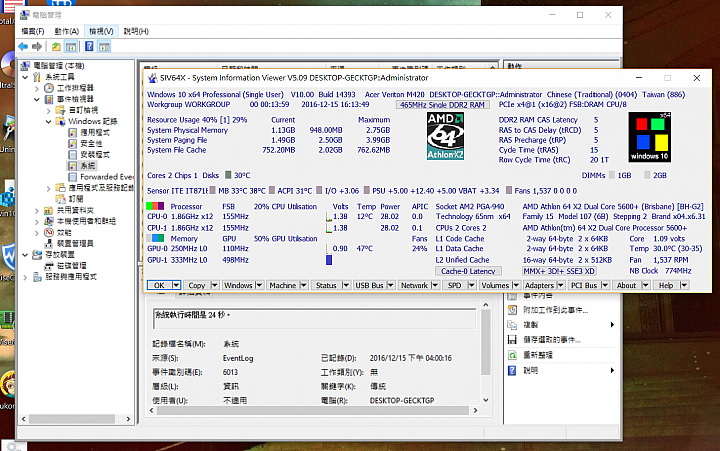Select 效能 in the console tree

coord(64,232)
